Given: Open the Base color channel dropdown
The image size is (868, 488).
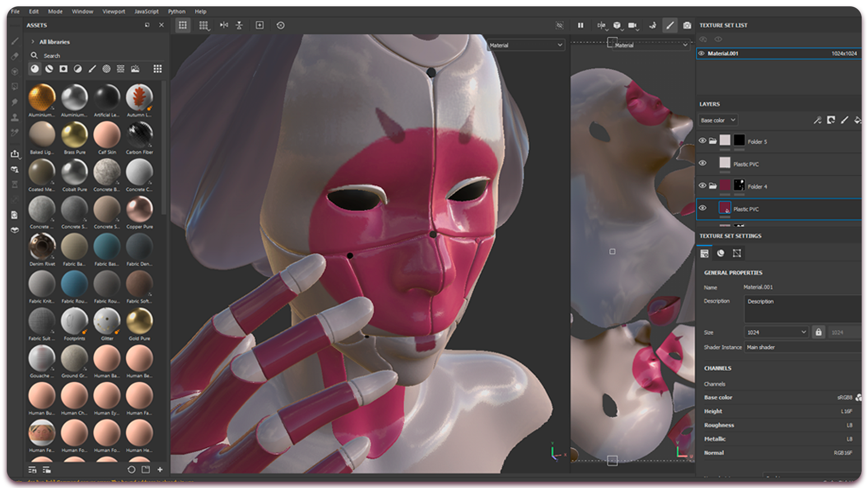Looking at the screenshot, I should point(718,120).
